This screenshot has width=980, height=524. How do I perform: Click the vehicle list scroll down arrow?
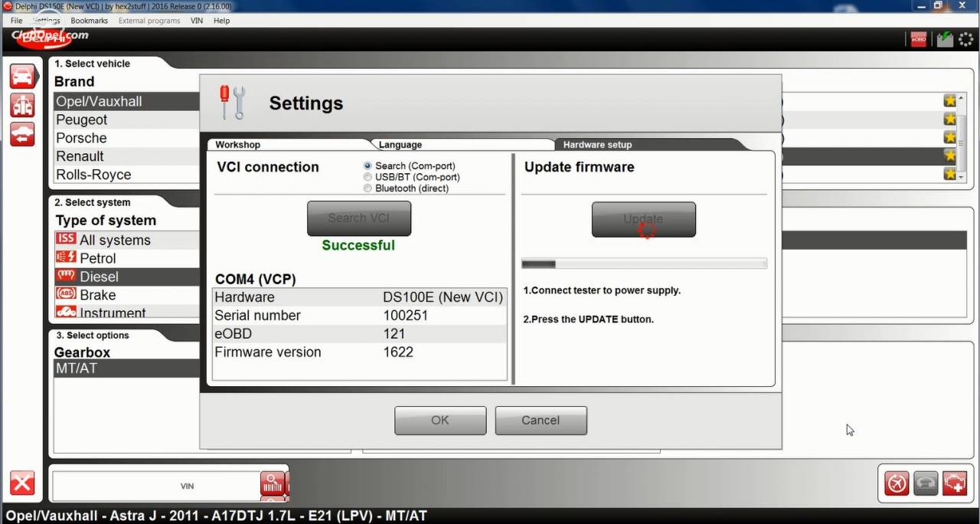tap(962, 177)
